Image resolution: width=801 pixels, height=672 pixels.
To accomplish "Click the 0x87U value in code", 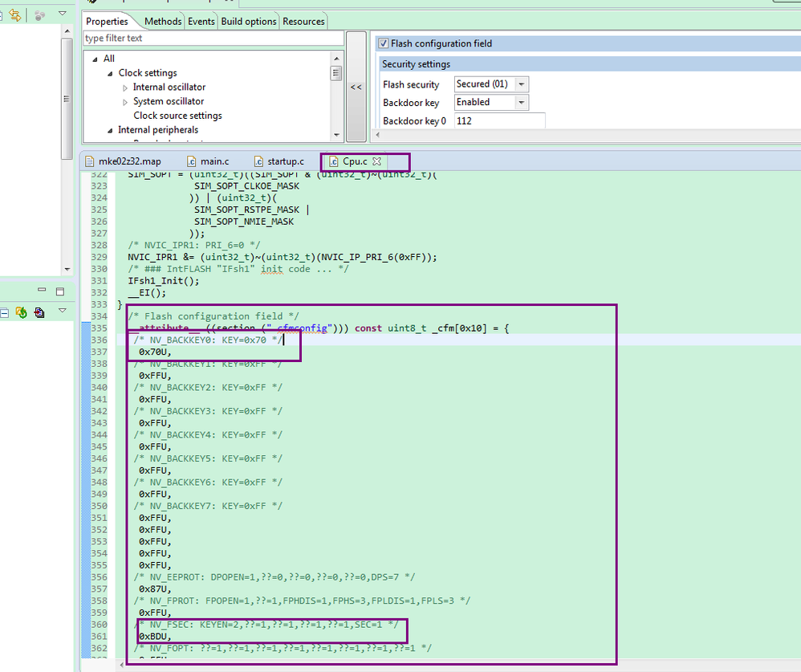I will [x=155, y=589].
